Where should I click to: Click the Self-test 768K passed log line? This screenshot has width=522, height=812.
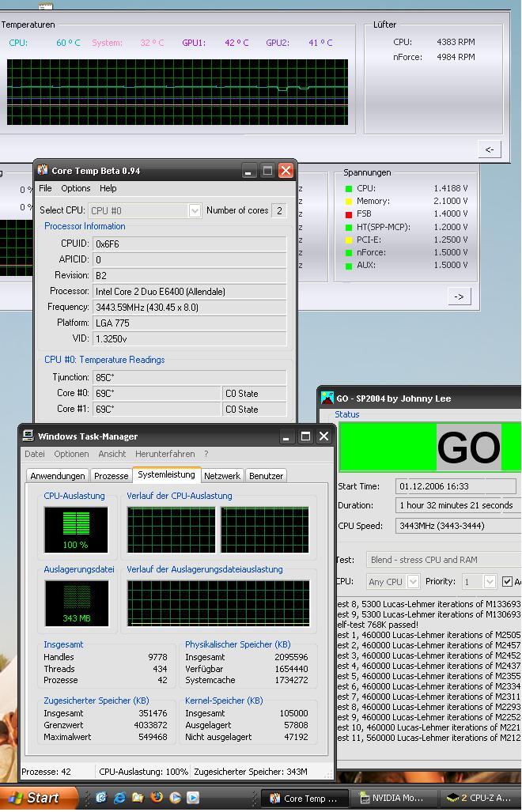coord(378,625)
